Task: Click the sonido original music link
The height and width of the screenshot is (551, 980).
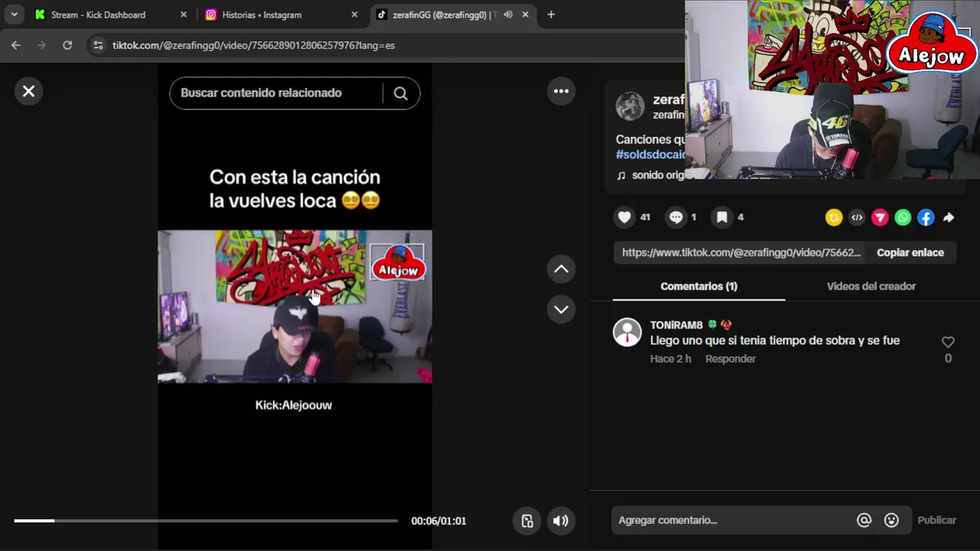Action: [652, 175]
